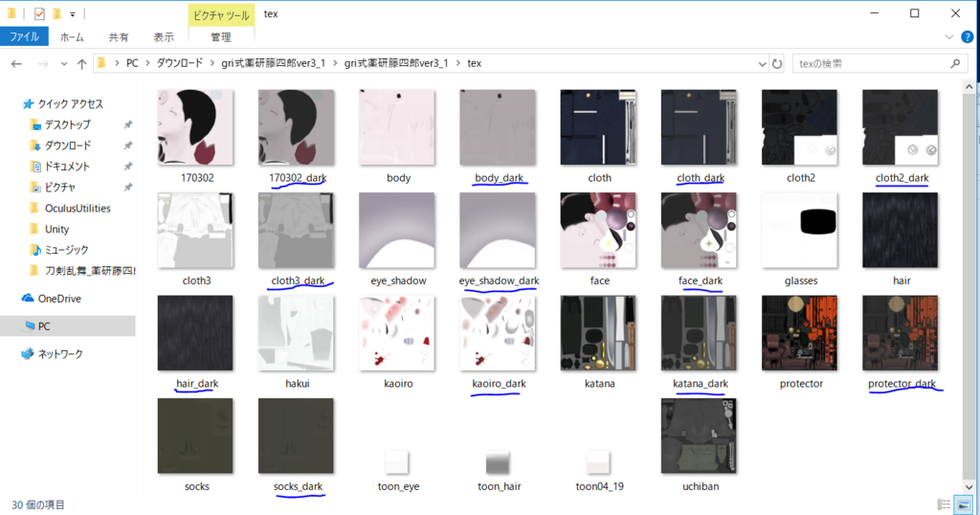
Task: Open the ファイル ribbon tab
Action: click(24, 37)
